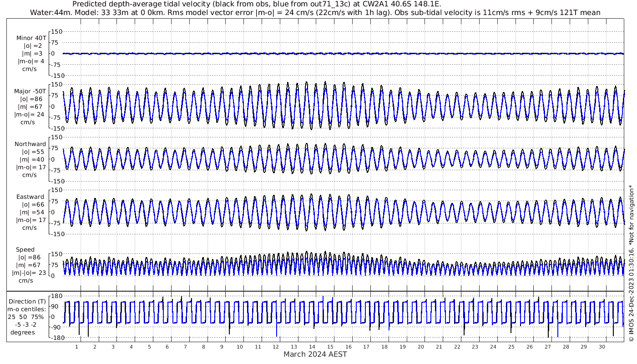Viewport: 637px width, 364px height.
Task: Select the 'Minor 40T' panel label
Action: point(31,38)
